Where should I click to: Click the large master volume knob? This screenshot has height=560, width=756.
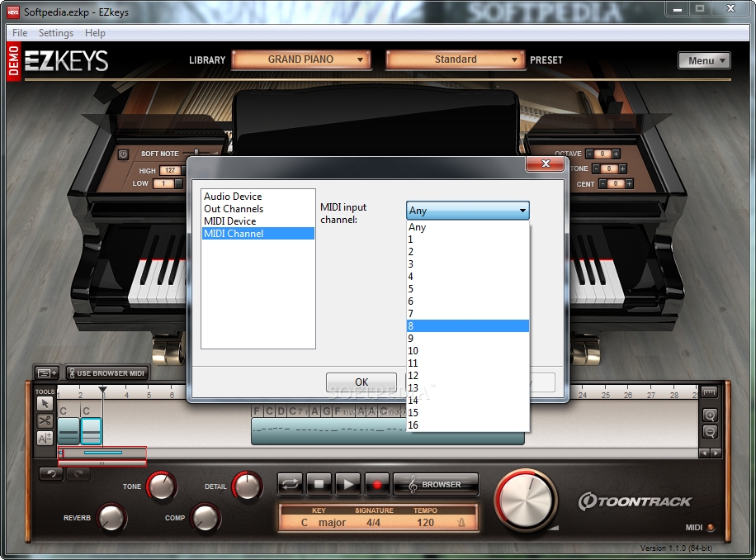526,499
